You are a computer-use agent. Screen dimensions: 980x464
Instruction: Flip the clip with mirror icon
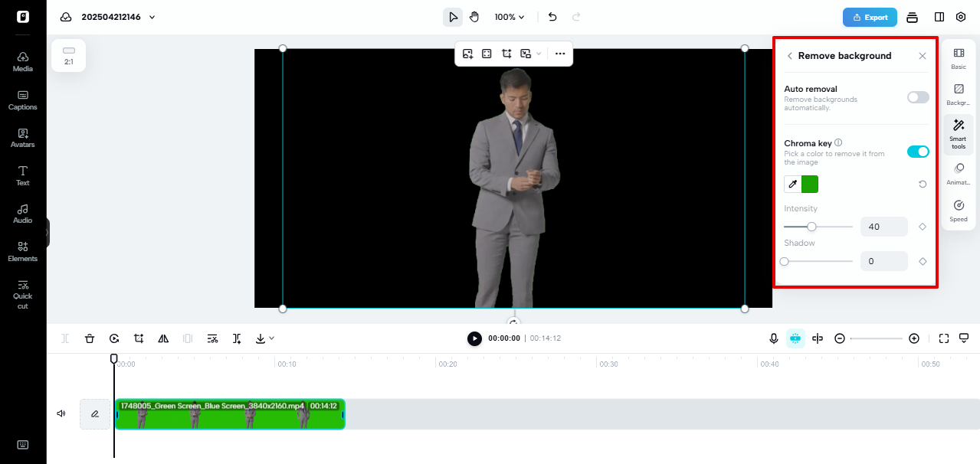click(x=163, y=338)
